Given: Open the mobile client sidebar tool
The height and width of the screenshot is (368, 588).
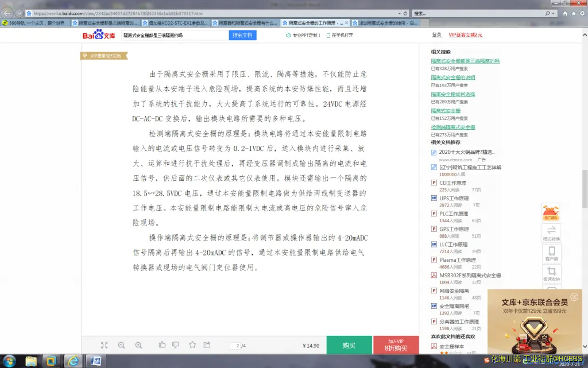Looking at the screenshot, I should pyautogui.click(x=551, y=253).
